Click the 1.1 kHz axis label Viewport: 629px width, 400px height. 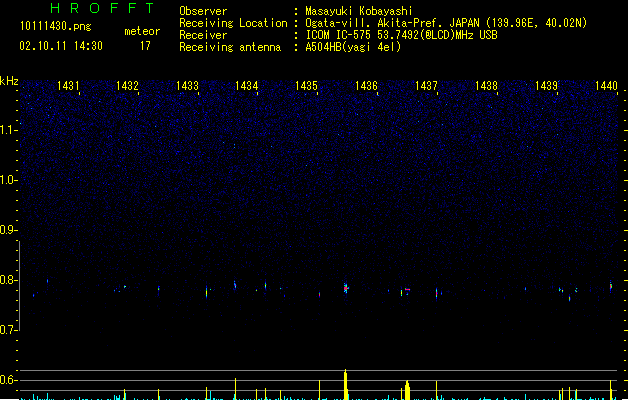pos(8,130)
